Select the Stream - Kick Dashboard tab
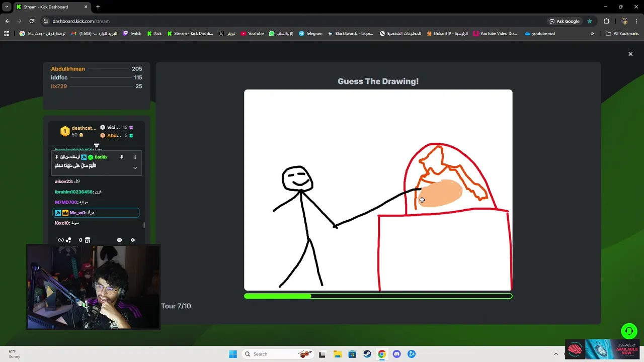 click(x=50, y=7)
